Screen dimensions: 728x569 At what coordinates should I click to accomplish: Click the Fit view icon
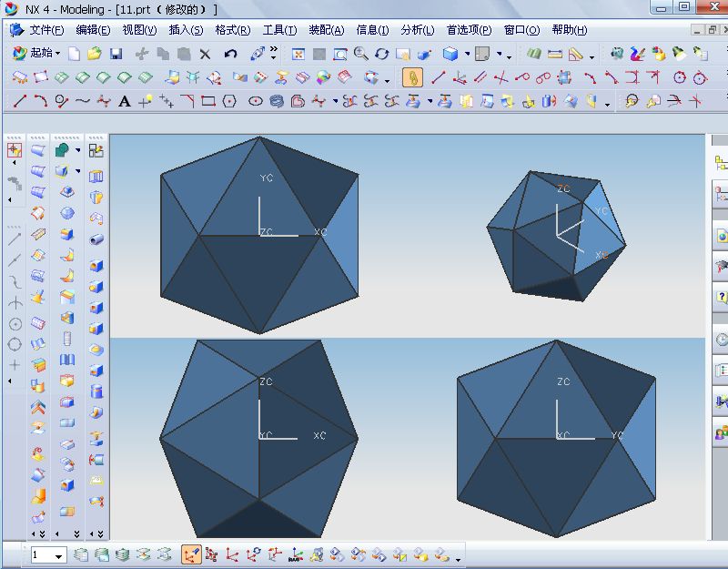click(x=298, y=55)
